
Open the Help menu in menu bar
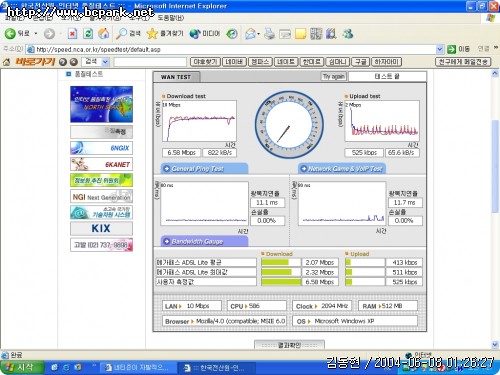(x=170, y=18)
